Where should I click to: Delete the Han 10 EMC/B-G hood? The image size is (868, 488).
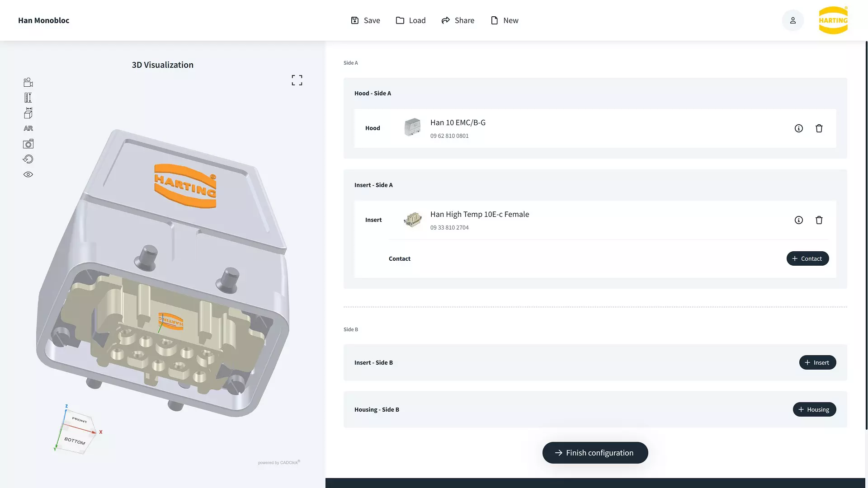tap(819, 128)
